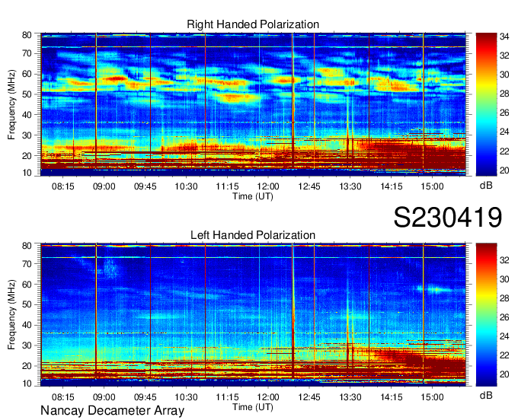Click the Right Handed Polarization spectrogram image
This screenshot has width=518, height=420.
253,104
